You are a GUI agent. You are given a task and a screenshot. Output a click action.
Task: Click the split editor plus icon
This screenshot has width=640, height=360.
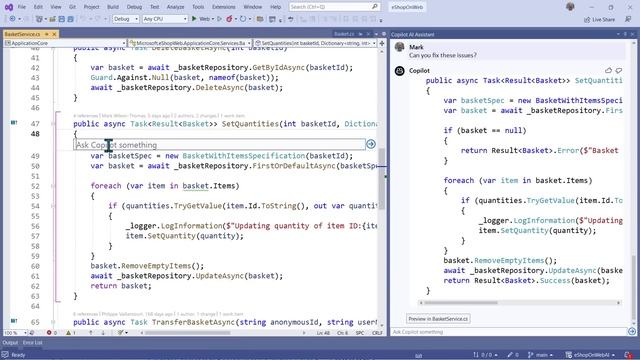pos(382,43)
